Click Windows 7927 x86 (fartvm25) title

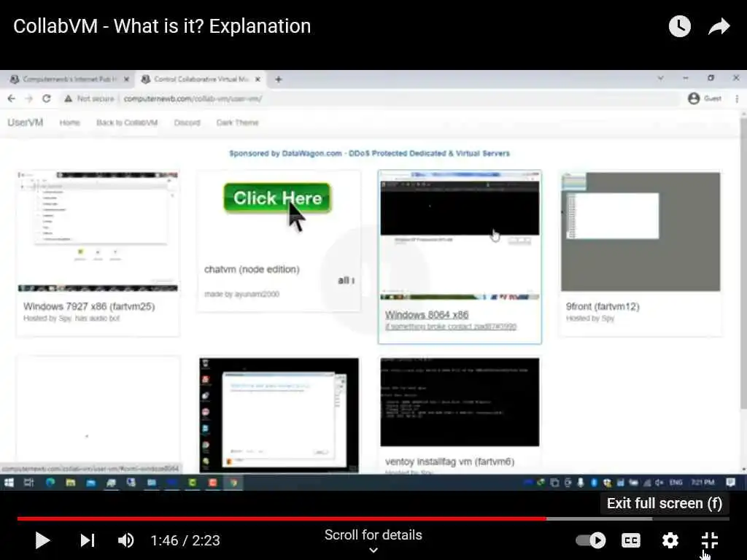(89, 307)
